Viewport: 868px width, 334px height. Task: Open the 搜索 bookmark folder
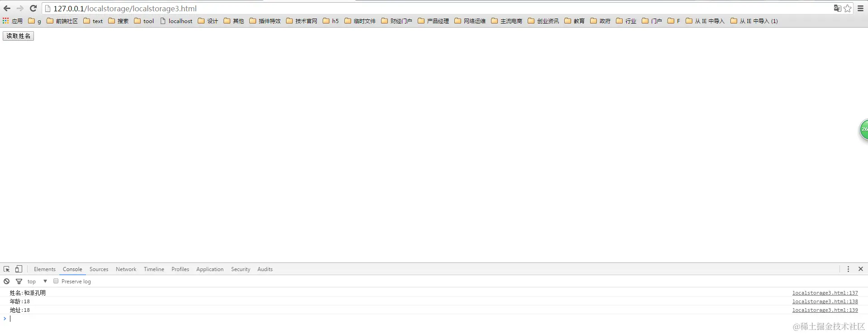pyautogui.click(x=119, y=21)
